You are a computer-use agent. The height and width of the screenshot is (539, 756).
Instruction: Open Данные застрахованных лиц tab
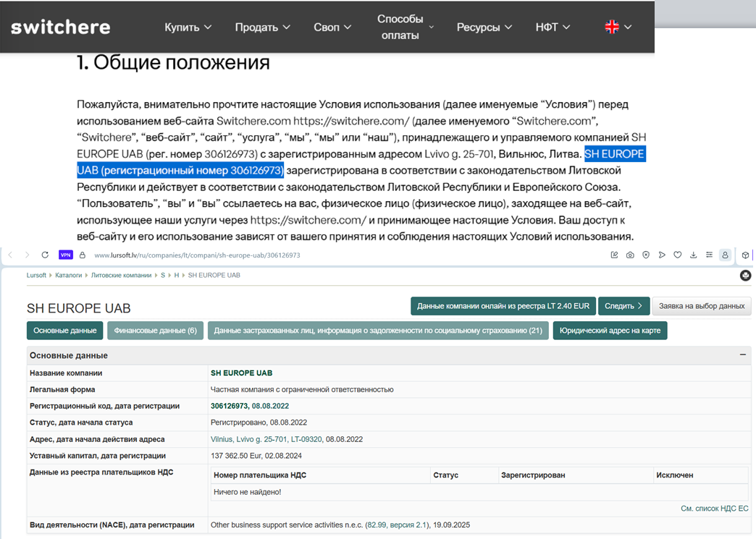(378, 331)
